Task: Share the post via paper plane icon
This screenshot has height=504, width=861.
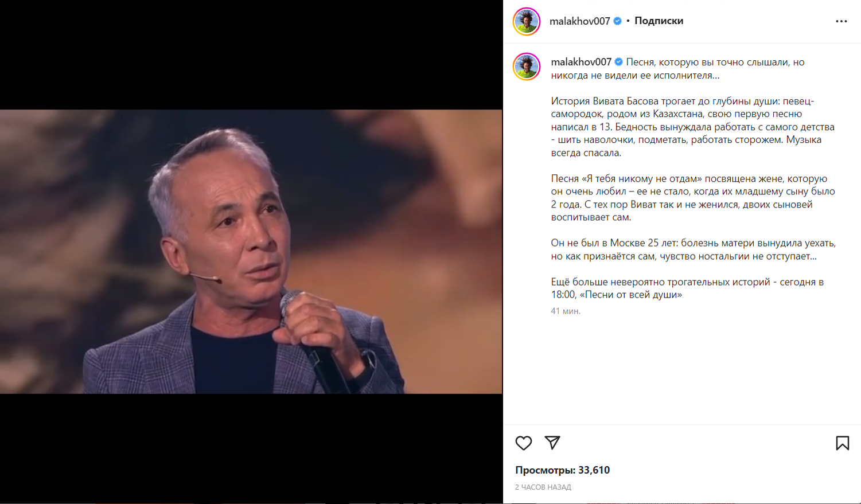Action: tap(552, 442)
